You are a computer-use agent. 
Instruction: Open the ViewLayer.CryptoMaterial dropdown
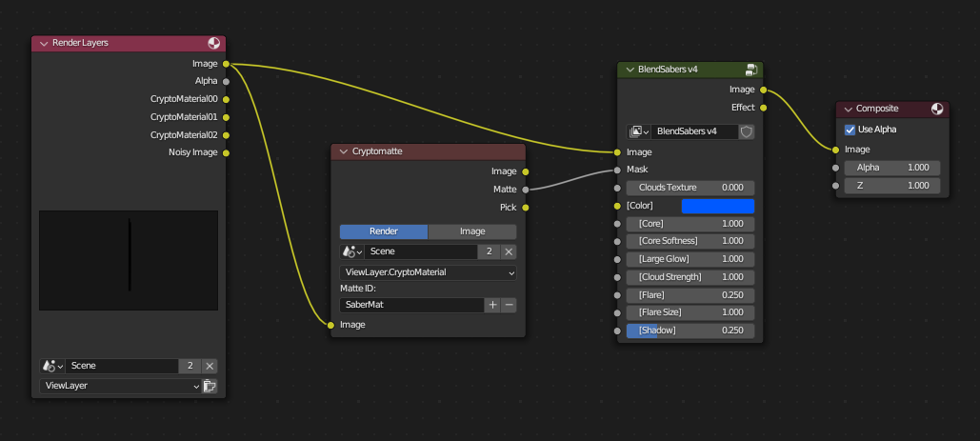click(429, 273)
